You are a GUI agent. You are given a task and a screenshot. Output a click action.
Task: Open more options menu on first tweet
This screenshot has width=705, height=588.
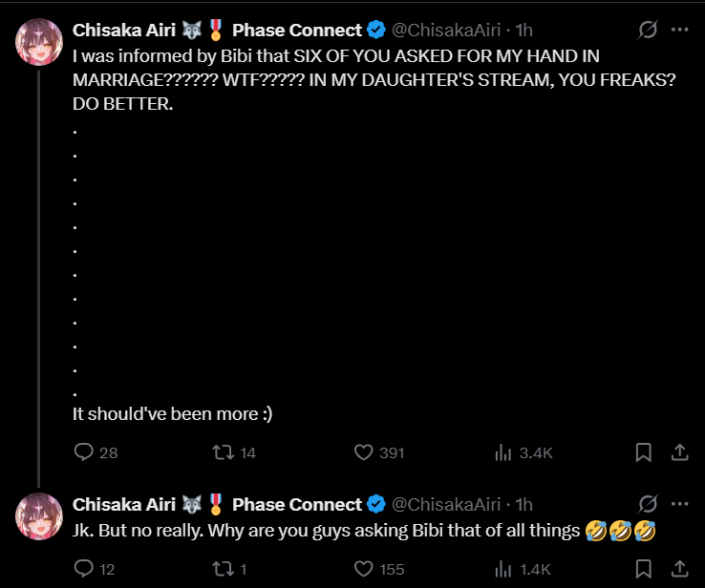tap(679, 30)
